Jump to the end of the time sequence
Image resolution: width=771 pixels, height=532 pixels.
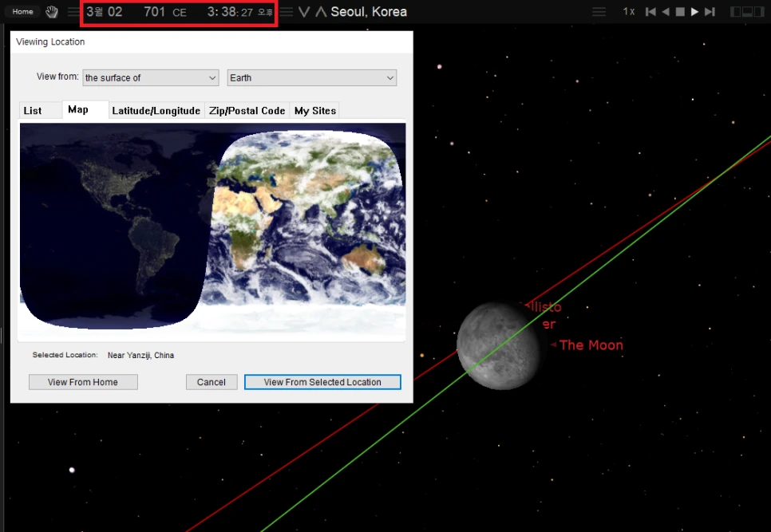click(x=710, y=11)
